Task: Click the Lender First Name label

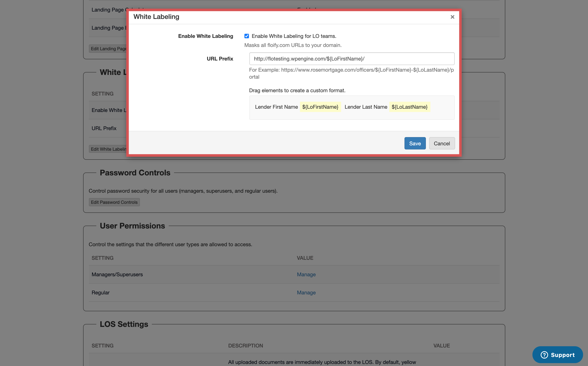Action: click(x=276, y=107)
